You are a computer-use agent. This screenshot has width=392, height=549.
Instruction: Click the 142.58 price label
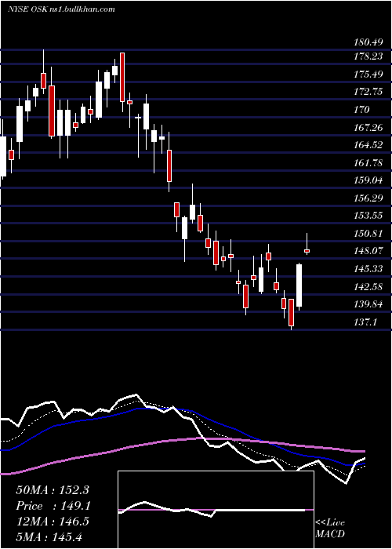368,287
